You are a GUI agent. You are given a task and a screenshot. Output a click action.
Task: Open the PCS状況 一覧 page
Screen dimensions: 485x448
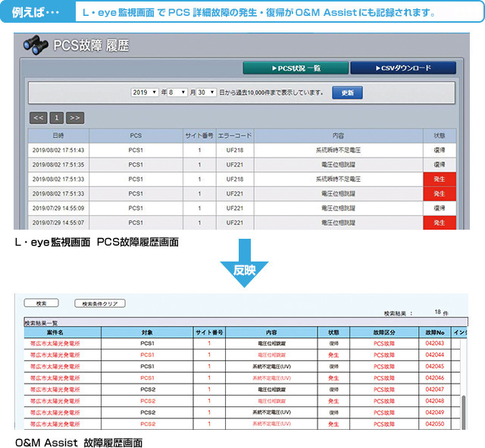[x=296, y=68]
